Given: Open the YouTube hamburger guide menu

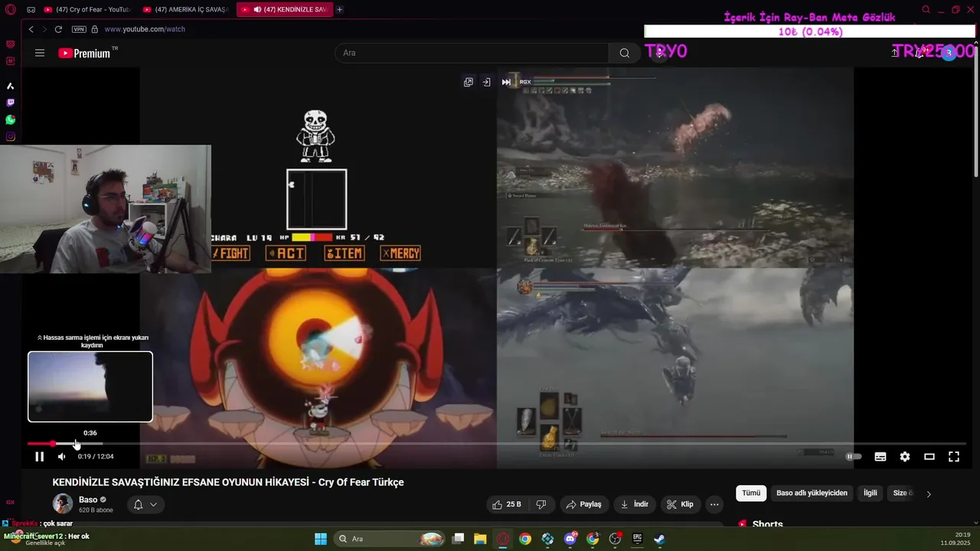Looking at the screenshot, I should coord(40,53).
